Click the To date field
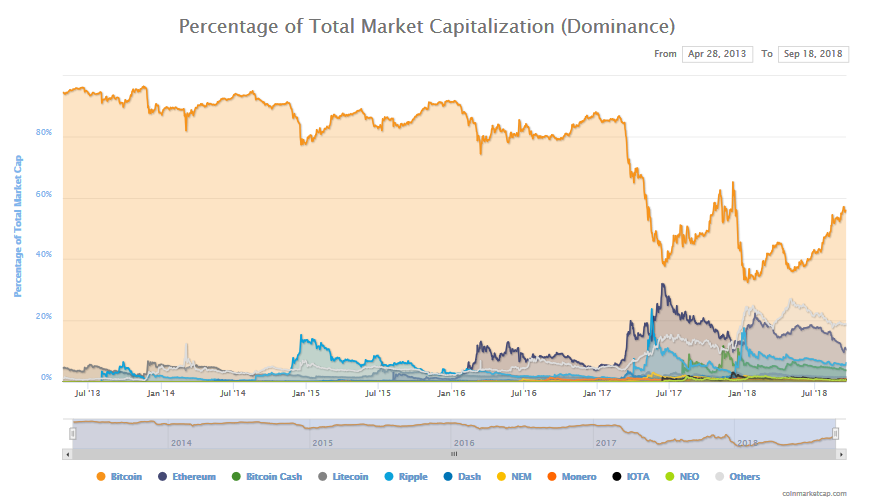Viewport: 874px width, 501px height. [x=813, y=54]
